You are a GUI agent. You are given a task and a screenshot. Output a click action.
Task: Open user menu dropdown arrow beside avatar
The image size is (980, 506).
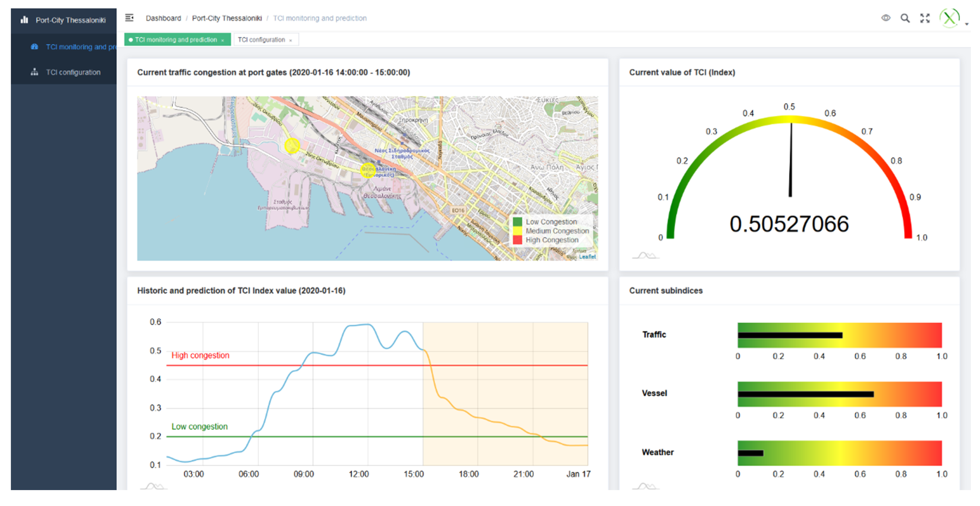[967, 24]
